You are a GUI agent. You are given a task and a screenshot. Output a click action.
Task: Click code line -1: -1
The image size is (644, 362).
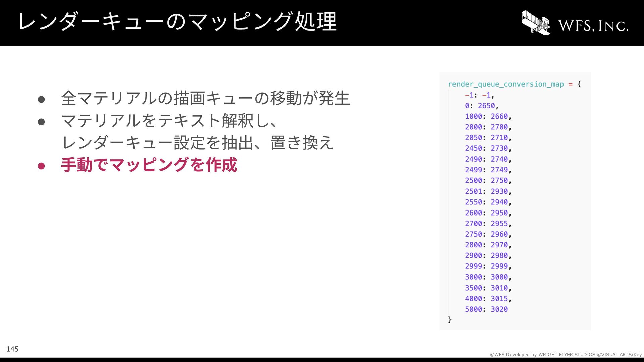point(479,95)
